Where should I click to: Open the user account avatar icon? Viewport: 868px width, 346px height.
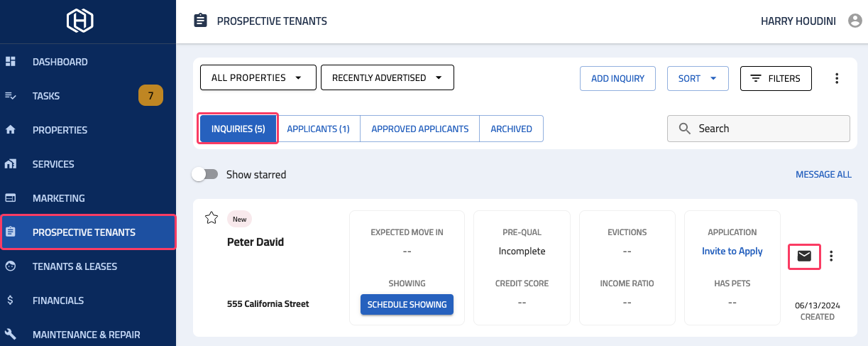[855, 21]
